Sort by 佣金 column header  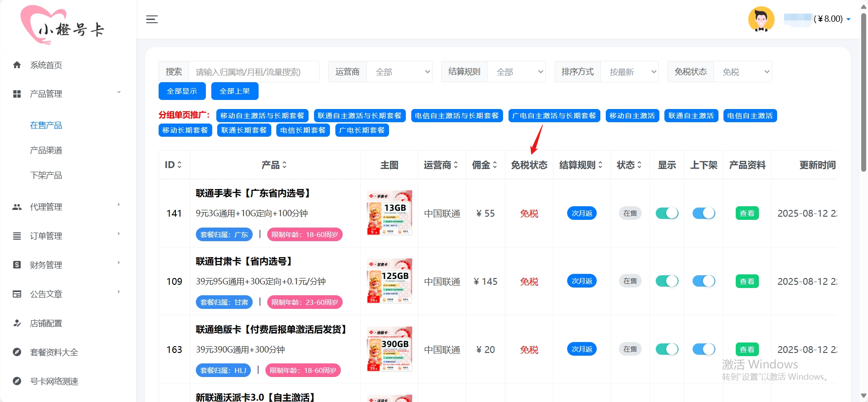[485, 165]
